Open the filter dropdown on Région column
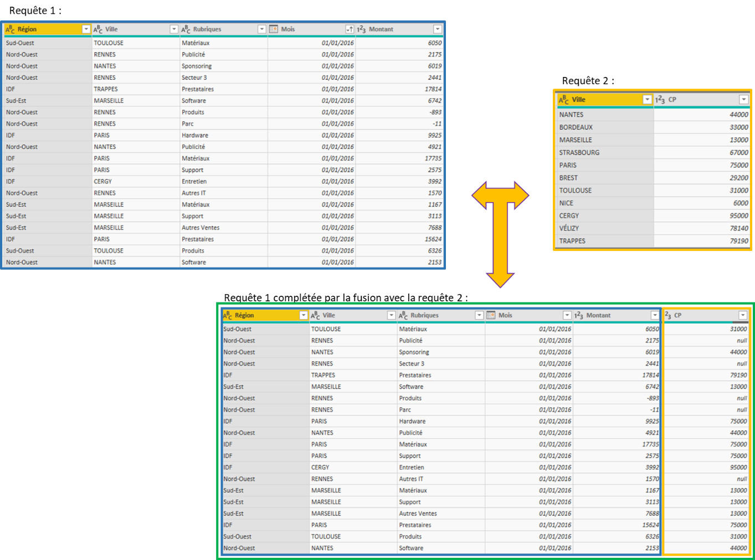Image resolution: width=755 pixels, height=560 pixels. point(86,29)
